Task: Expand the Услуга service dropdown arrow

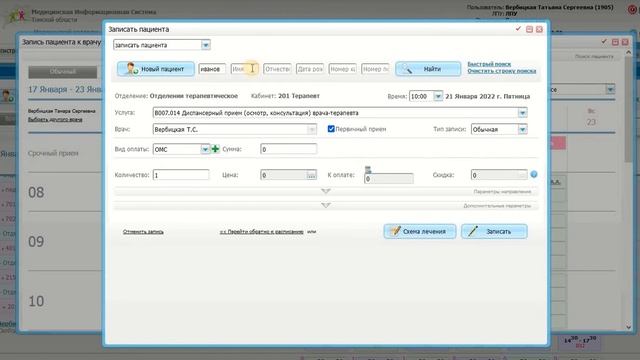Action: (x=522, y=113)
